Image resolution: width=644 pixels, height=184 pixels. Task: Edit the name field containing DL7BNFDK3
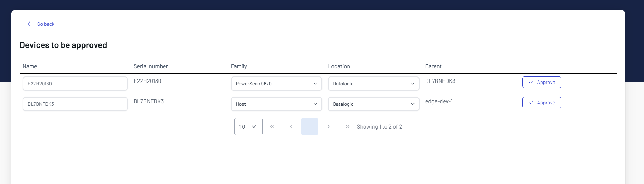(x=75, y=104)
